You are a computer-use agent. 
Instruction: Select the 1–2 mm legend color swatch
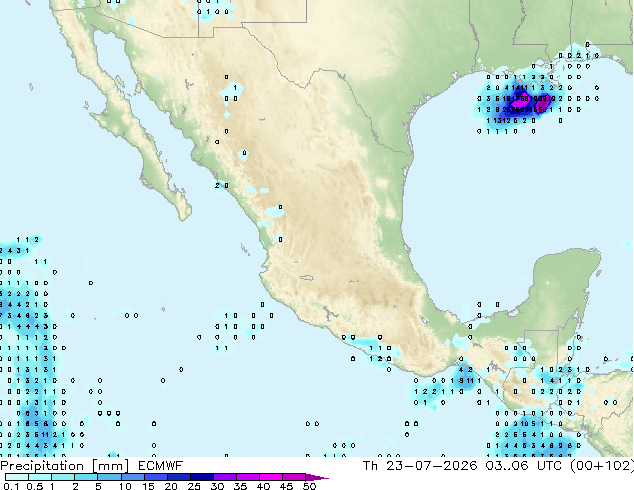(63, 477)
